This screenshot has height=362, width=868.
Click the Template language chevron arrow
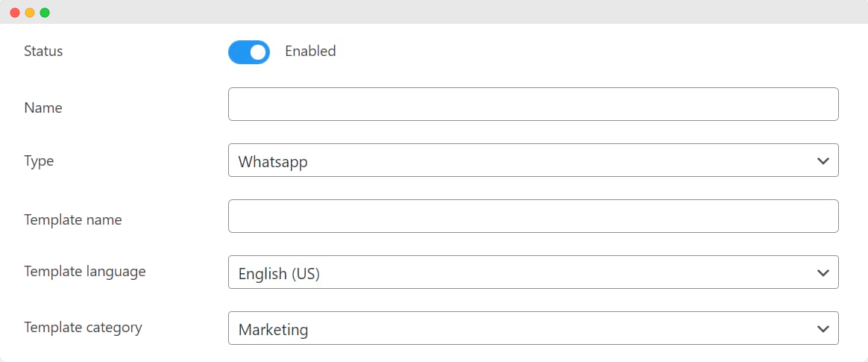[823, 272]
